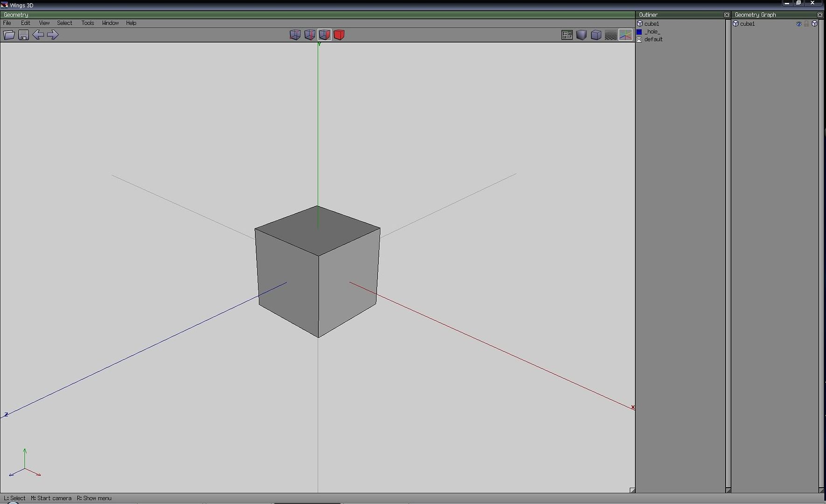Toggle cube1 visibility eye in Geometry Graph
The height and width of the screenshot is (504, 826).
coord(798,24)
